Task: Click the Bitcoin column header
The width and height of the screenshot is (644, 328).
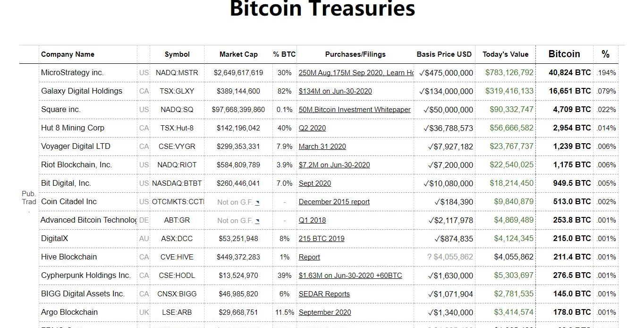Action: point(564,54)
